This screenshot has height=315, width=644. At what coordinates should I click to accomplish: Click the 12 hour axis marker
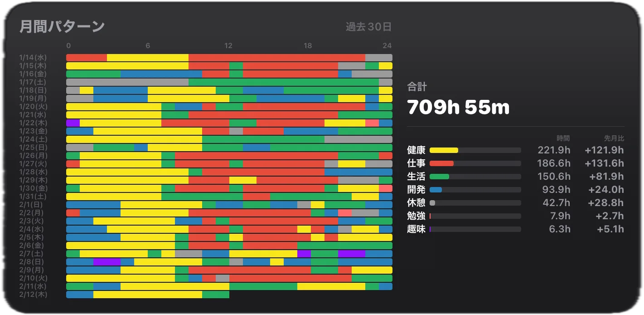228,45
